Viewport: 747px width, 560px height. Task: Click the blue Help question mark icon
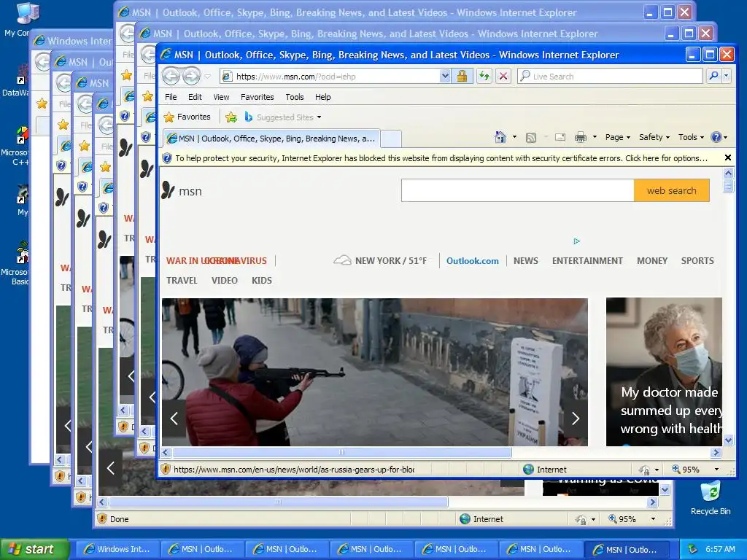pyautogui.click(x=716, y=137)
